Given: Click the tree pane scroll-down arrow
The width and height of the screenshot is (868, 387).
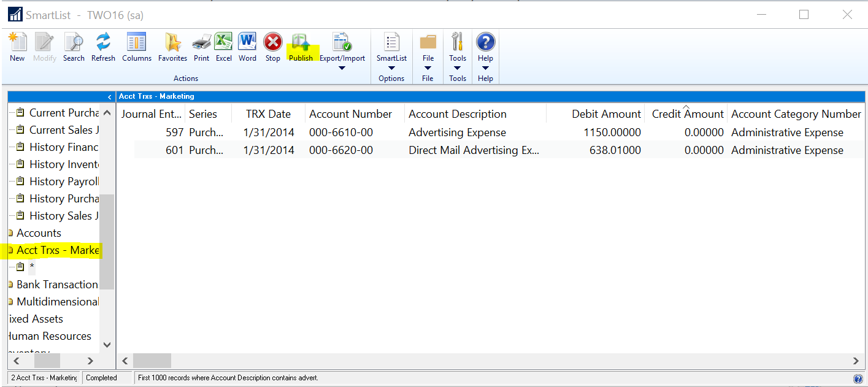Looking at the screenshot, I should click(107, 345).
